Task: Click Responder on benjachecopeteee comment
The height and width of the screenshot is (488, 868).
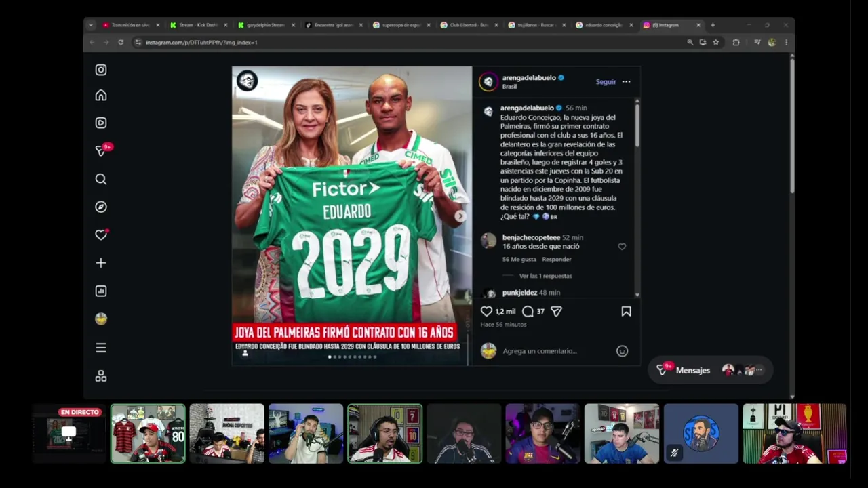Action: 557,259
